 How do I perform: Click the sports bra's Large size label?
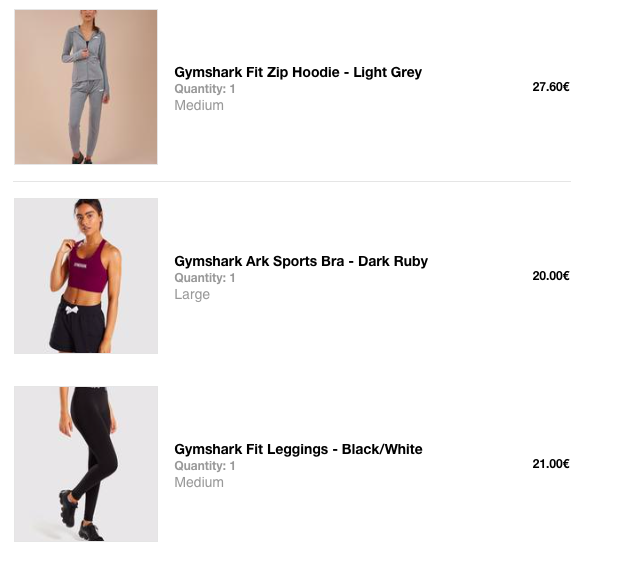click(192, 294)
